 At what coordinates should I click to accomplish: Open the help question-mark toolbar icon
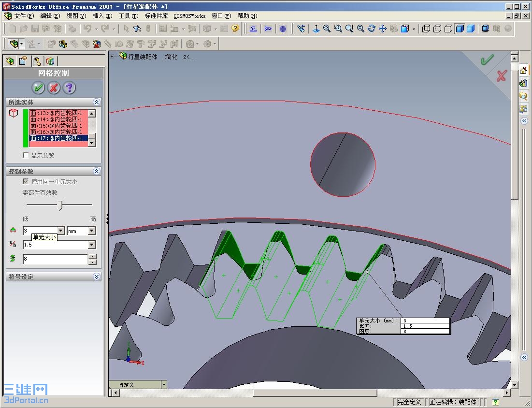click(x=235, y=29)
